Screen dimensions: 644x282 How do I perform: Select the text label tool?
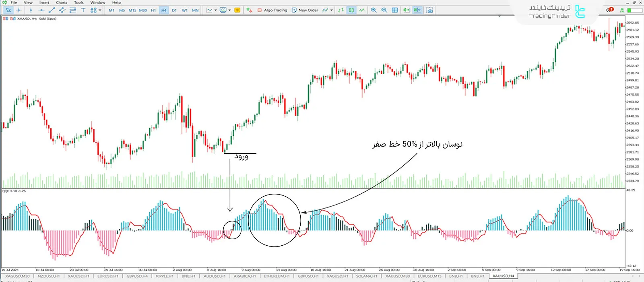point(83,10)
